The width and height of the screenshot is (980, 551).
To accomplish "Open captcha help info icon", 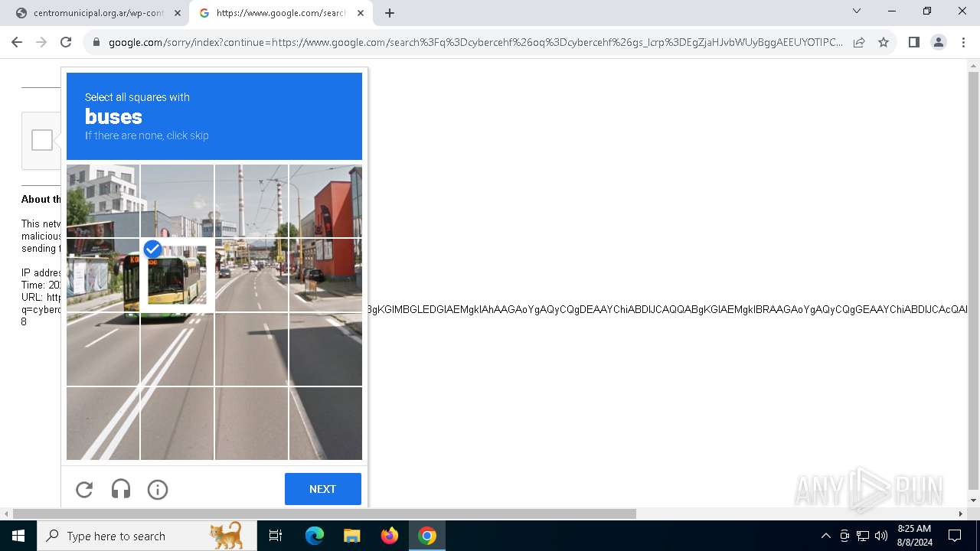I will click(158, 489).
